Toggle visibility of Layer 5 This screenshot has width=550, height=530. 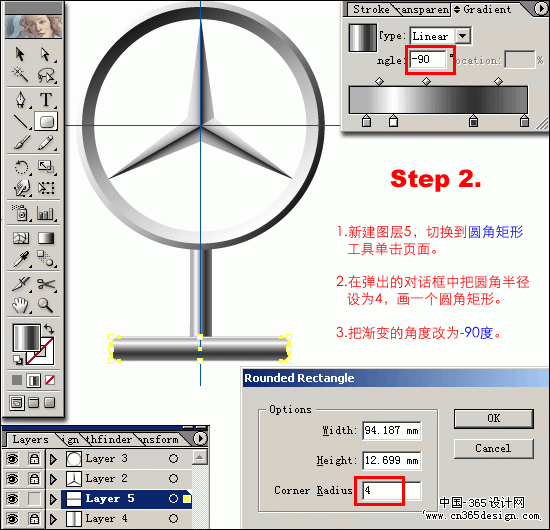click(x=13, y=498)
